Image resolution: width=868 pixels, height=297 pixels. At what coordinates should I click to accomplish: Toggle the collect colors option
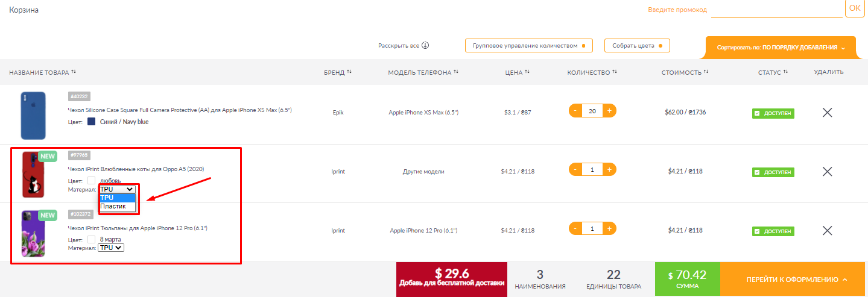coord(637,46)
